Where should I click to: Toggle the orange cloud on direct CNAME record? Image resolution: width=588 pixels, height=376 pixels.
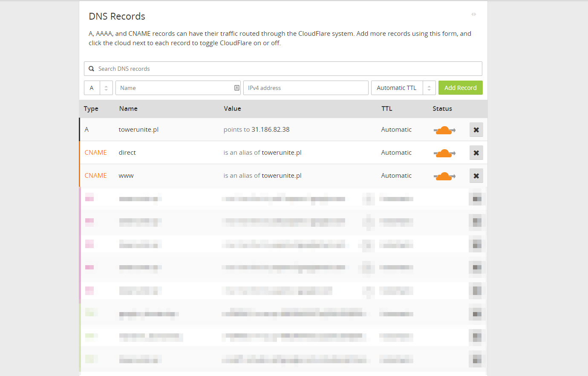coord(444,153)
